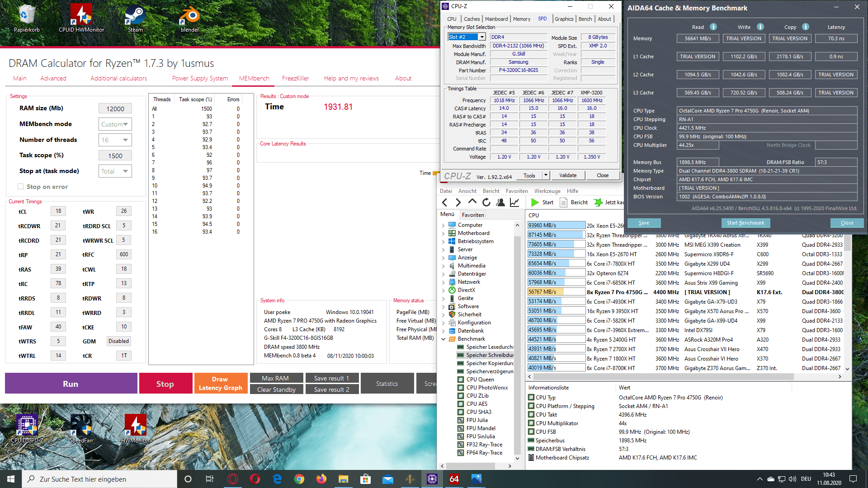The image size is (868, 488).
Task: Open the FreezKiller tab
Action: [296, 78]
